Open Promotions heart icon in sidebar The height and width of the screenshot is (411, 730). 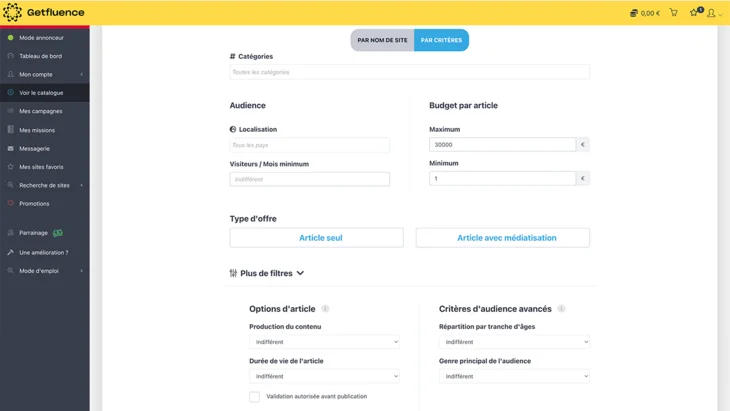point(11,203)
